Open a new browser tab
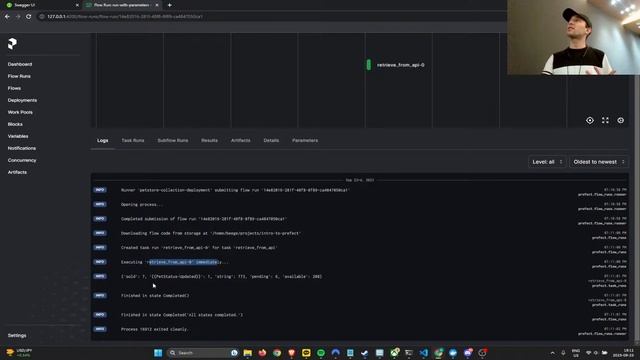The image size is (640, 360). point(169,5)
